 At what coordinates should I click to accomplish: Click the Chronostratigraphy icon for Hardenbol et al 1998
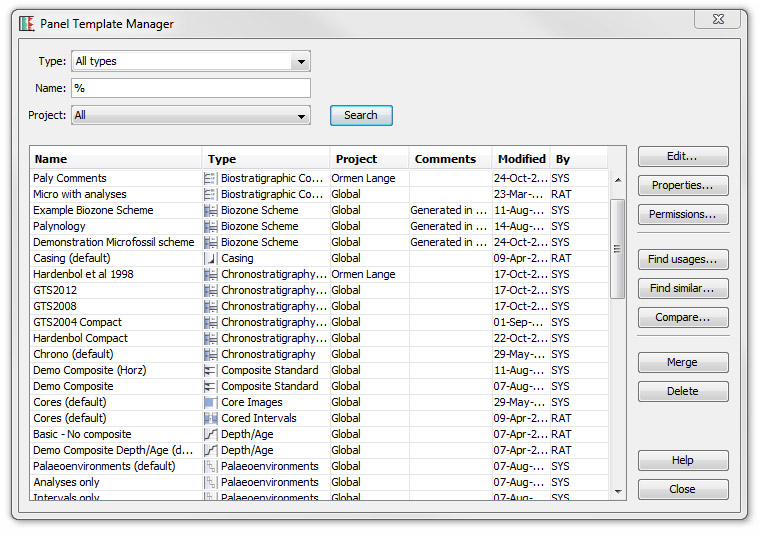(x=211, y=274)
